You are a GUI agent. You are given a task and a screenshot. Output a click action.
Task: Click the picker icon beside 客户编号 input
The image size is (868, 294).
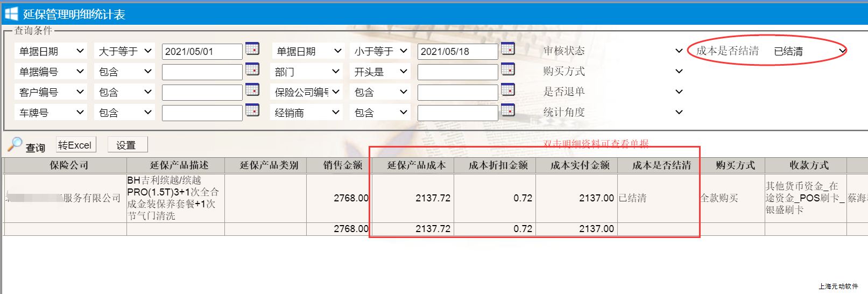252,90
